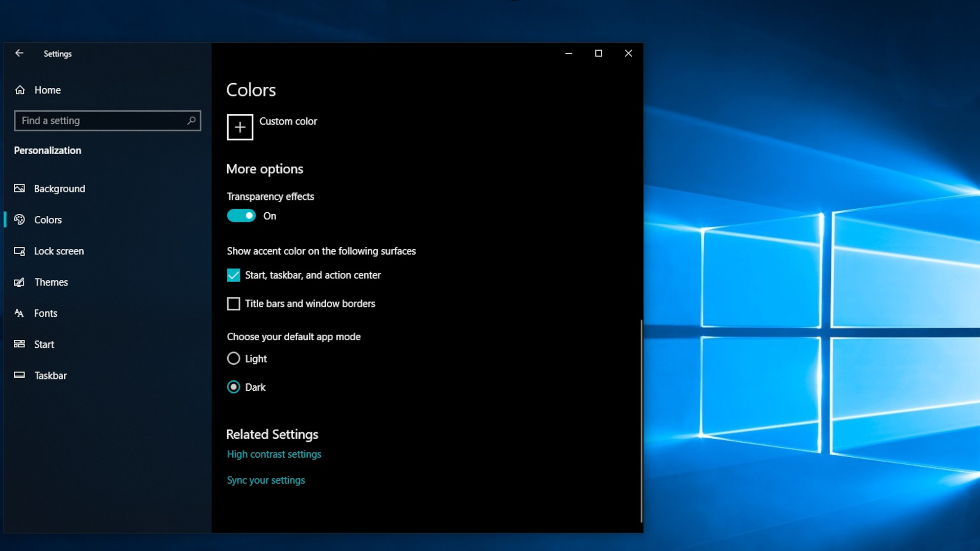The height and width of the screenshot is (551, 980).
Task: Click the Background picture icon
Action: click(x=19, y=188)
